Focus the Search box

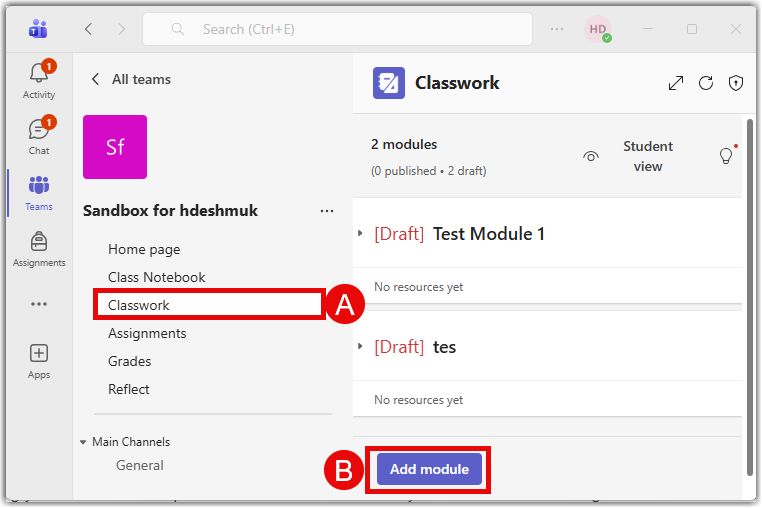(337, 29)
